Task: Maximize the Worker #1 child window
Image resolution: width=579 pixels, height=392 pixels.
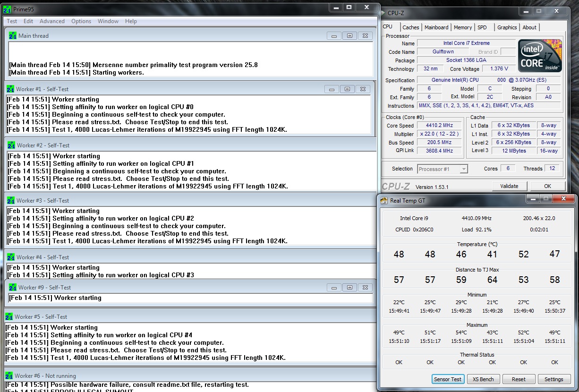Action: [x=347, y=89]
